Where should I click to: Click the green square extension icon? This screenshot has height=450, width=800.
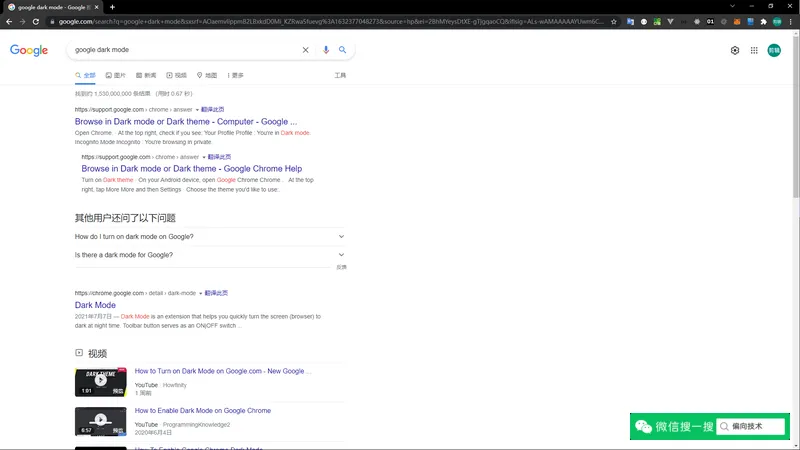[657, 21]
